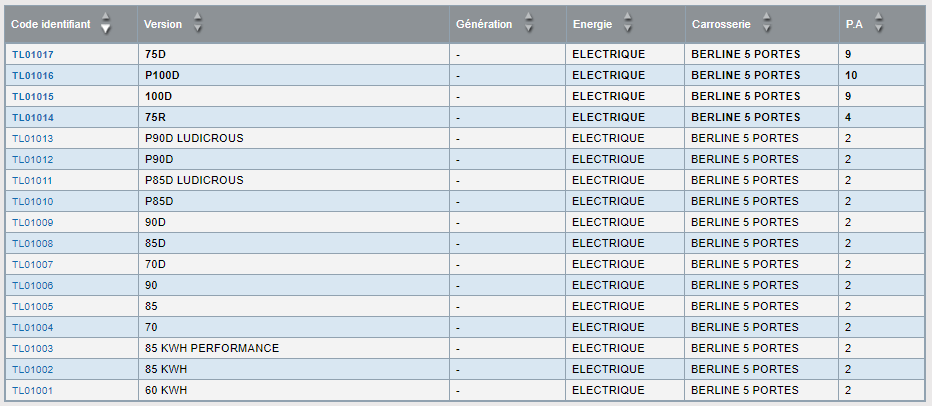Sort Code identifiant column descending arrow
Viewport: 932px width, 406px height.
coord(106,29)
